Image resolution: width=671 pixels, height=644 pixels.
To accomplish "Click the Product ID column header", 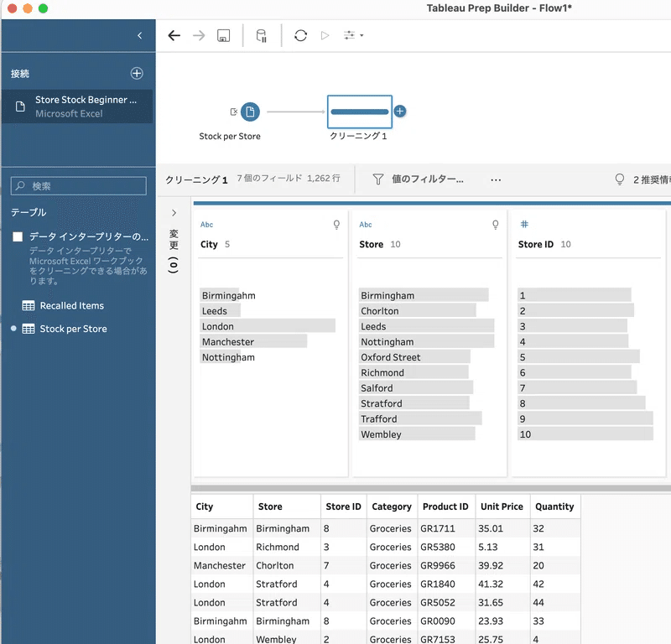I will click(445, 506).
